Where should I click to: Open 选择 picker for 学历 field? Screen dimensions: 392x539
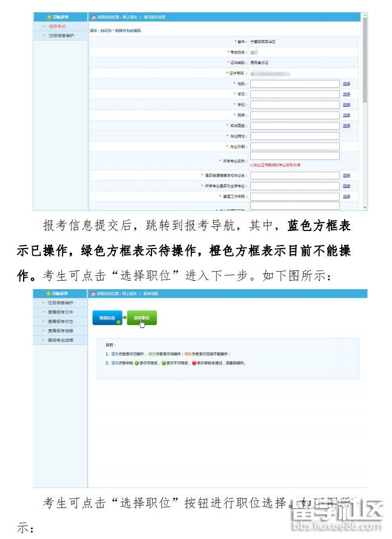click(346, 95)
